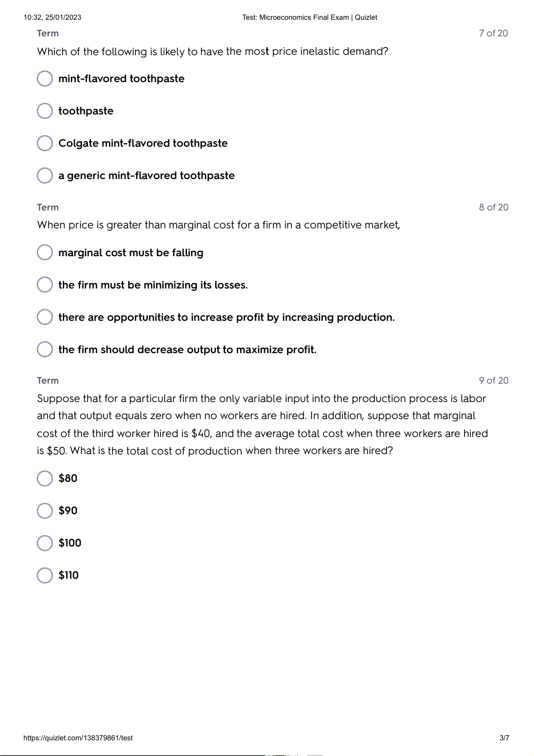Select the $80 answer radio button
The width and height of the screenshot is (534, 756).
45,478
